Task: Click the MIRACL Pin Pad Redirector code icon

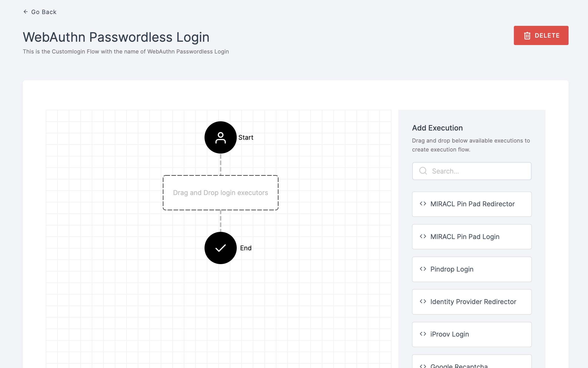Action: (423, 204)
